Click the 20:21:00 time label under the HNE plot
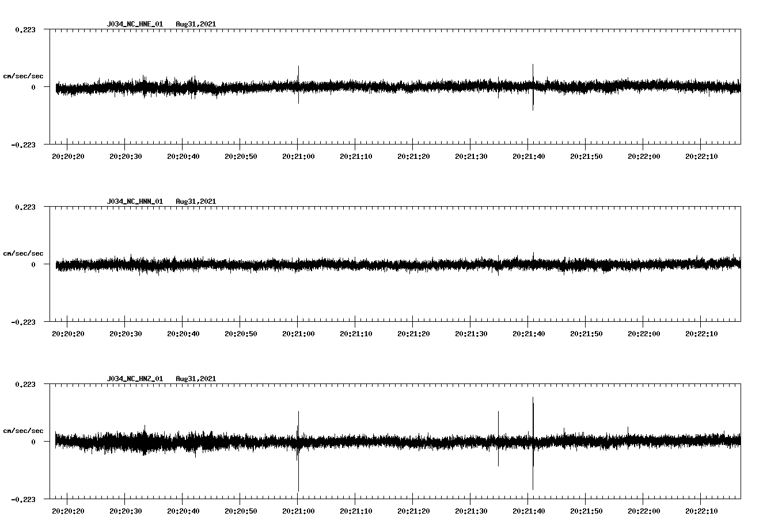782x532 pixels. pyautogui.click(x=298, y=156)
